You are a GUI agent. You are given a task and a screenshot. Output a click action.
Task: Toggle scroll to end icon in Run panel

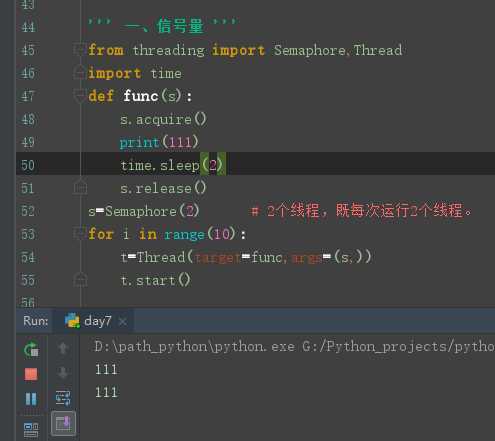pos(63,423)
